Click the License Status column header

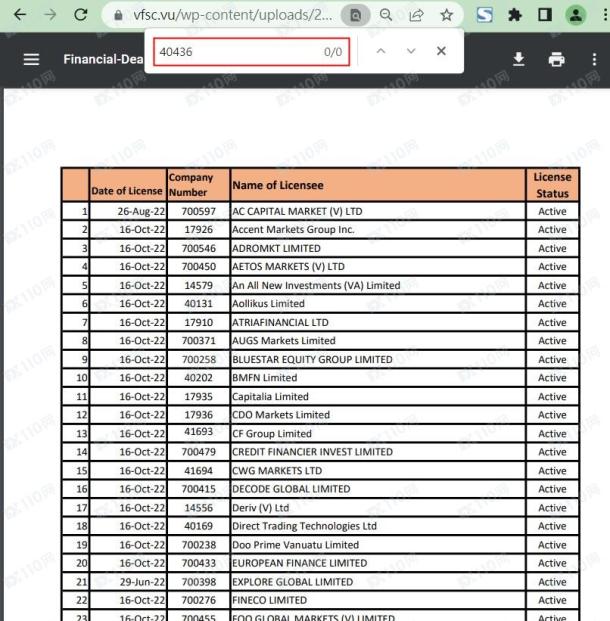pos(552,185)
